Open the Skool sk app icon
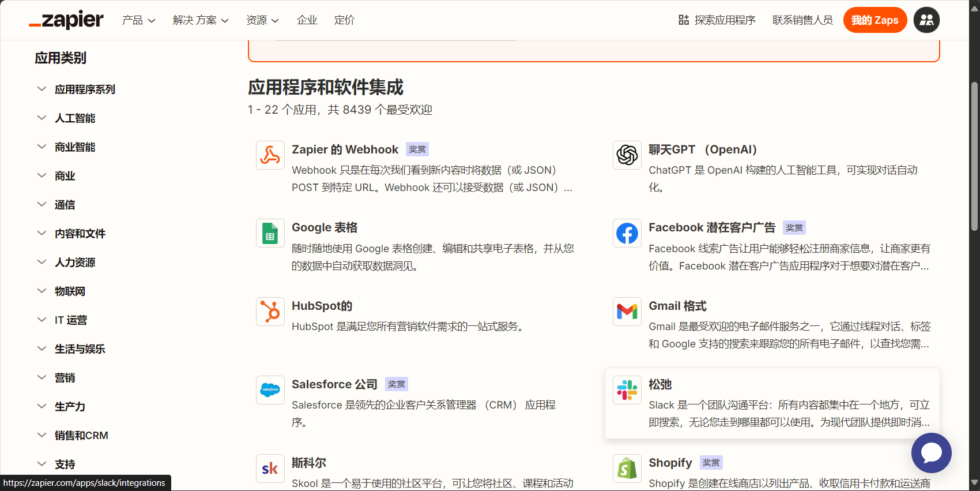This screenshot has width=980, height=491. pyautogui.click(x=270, y=468)
